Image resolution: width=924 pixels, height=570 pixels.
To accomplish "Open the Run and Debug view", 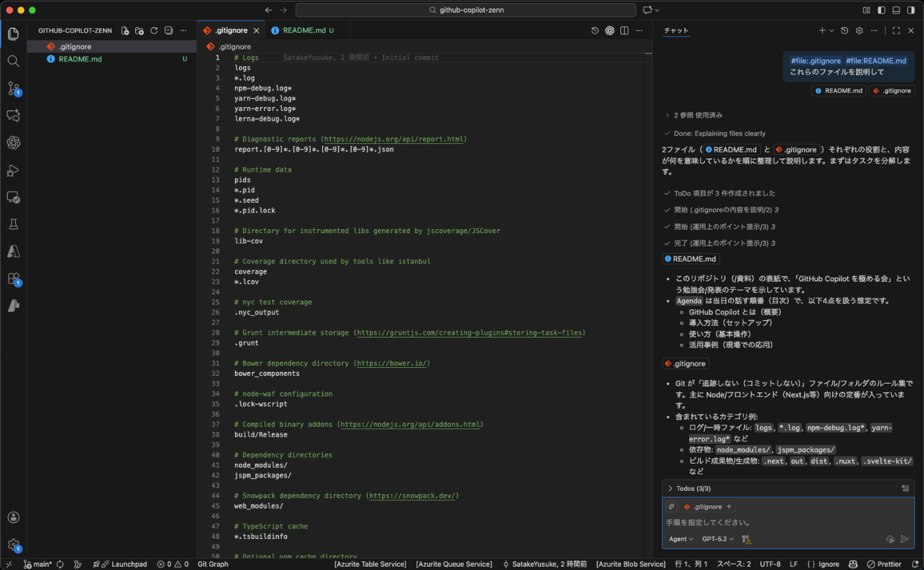I will (13, 170).
